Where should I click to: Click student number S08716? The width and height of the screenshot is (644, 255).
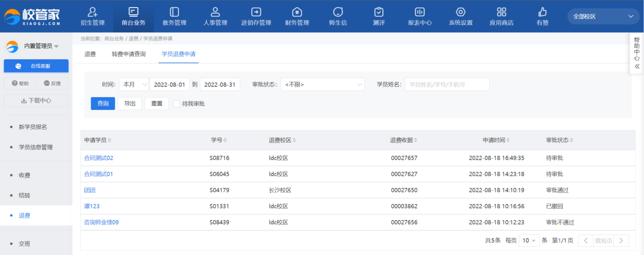tap(219, 158)
